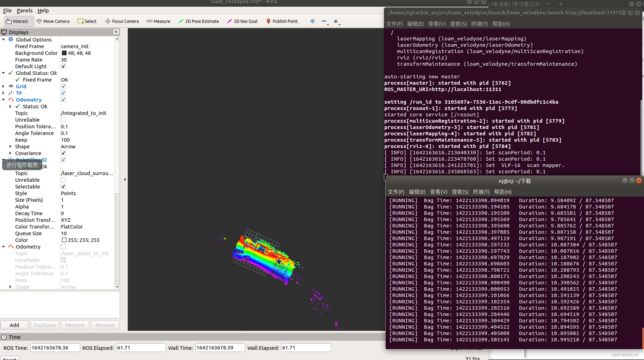This screenshot has height=360, width=644.
Task: Activate the Publish Point tool
Action: click(282, 21)
